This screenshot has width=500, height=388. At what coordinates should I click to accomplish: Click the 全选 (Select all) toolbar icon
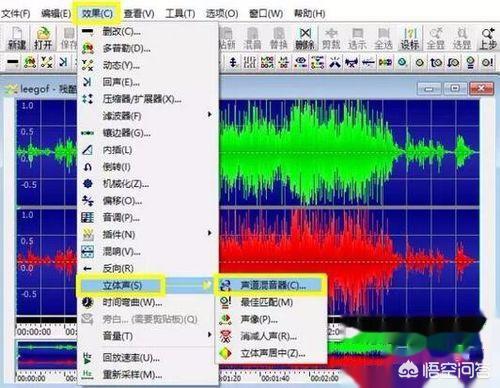(x=383, y=38)
